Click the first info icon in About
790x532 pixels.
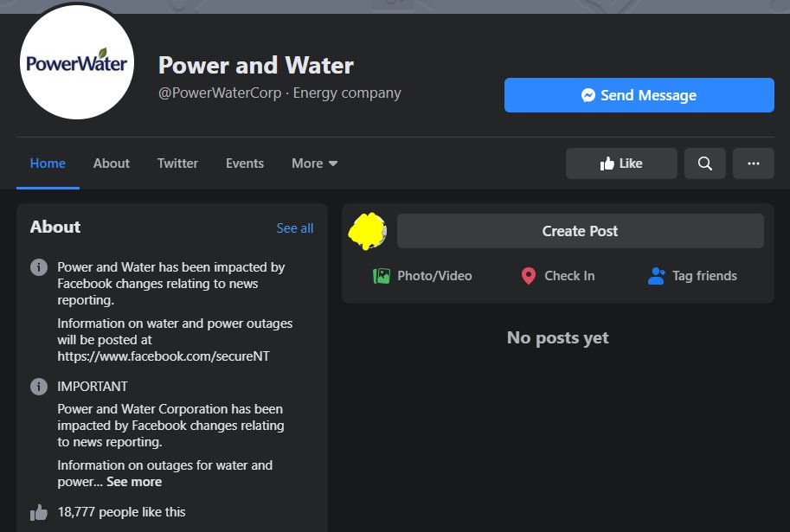point(39,267)
